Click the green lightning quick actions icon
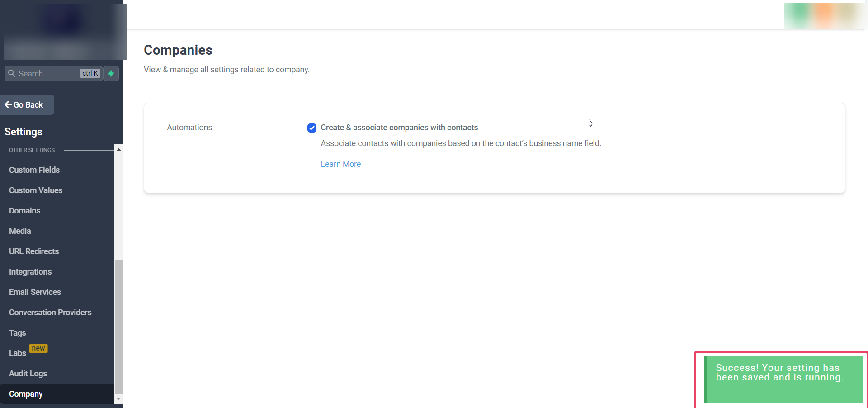 (111, 73)
